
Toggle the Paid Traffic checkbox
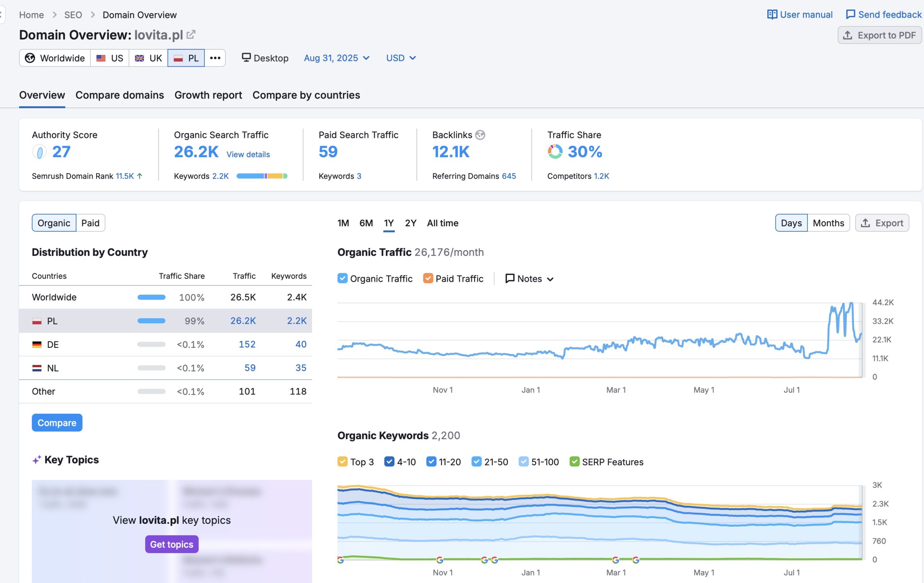pos(428,278)
